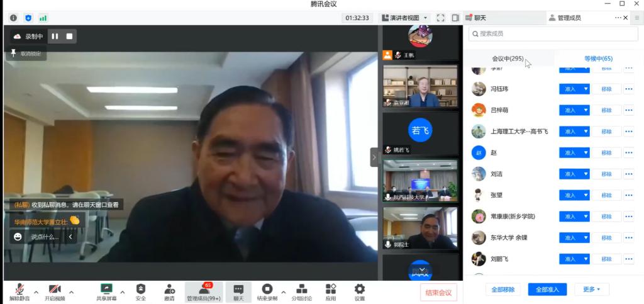Open 分组讨论 breakout rooms
Screen dimensions: 644x304
click(x=302, y=290)
